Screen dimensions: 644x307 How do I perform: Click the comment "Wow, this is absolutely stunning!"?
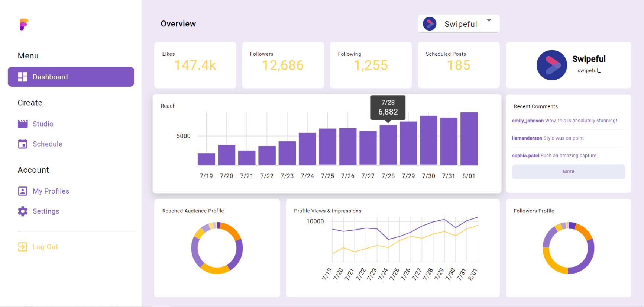coord(581,121)
